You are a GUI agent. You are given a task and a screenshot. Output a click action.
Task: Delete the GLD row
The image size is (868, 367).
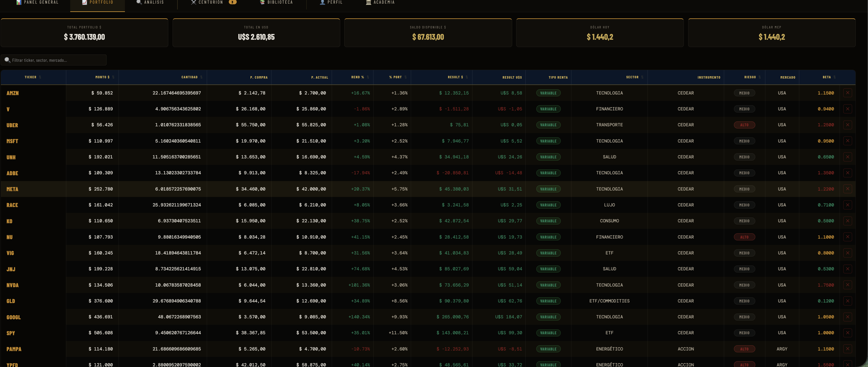848,301
